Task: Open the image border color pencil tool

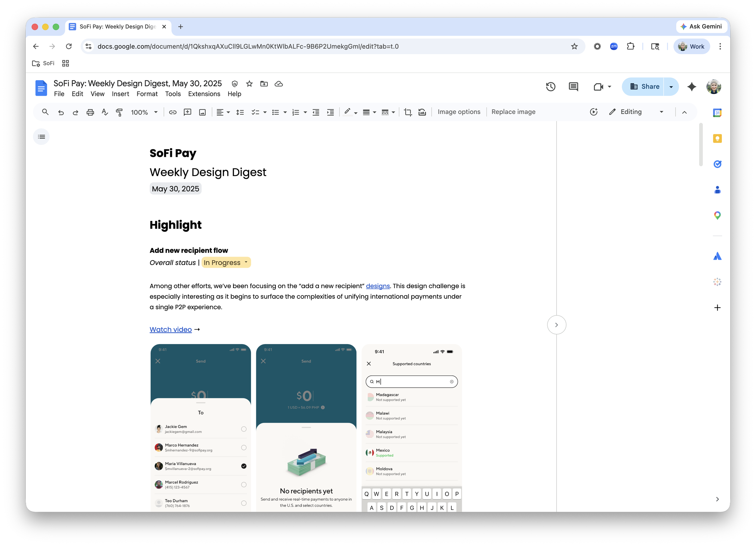Action: click(347, 112)
